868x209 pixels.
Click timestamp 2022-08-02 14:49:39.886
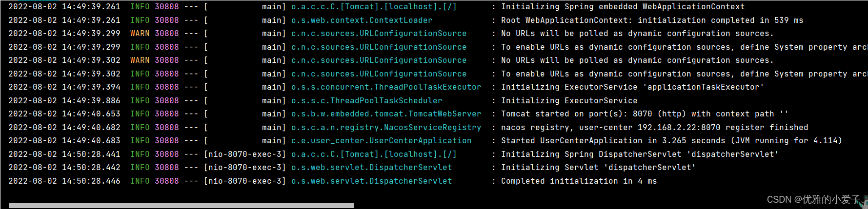click(x=64, y=101)
